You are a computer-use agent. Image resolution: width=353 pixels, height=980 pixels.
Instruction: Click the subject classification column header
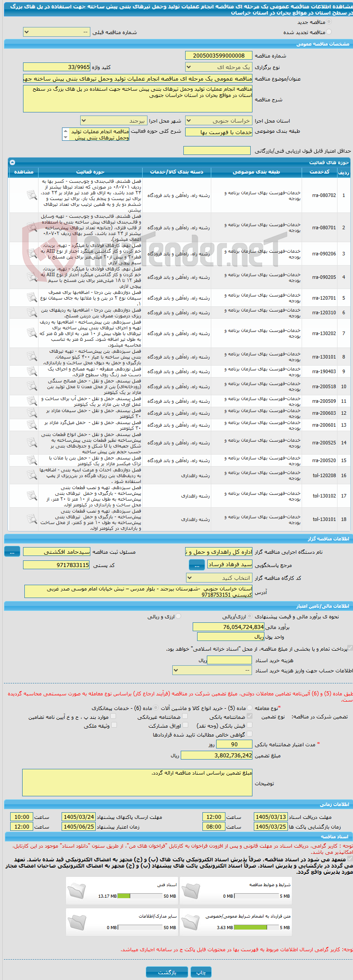pos(256,172)
